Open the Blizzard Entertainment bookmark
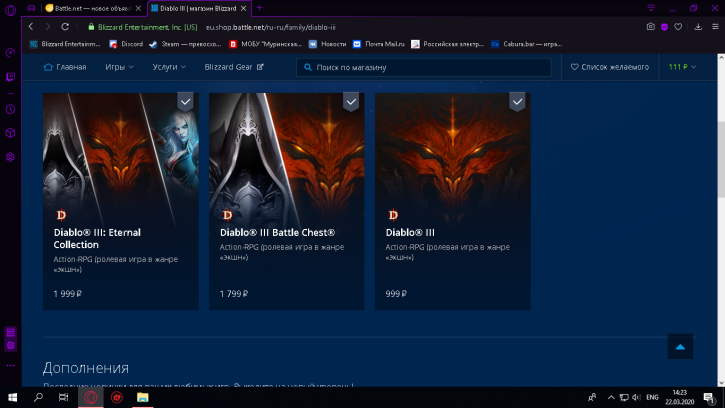725x408 pixels. point(65,44)
